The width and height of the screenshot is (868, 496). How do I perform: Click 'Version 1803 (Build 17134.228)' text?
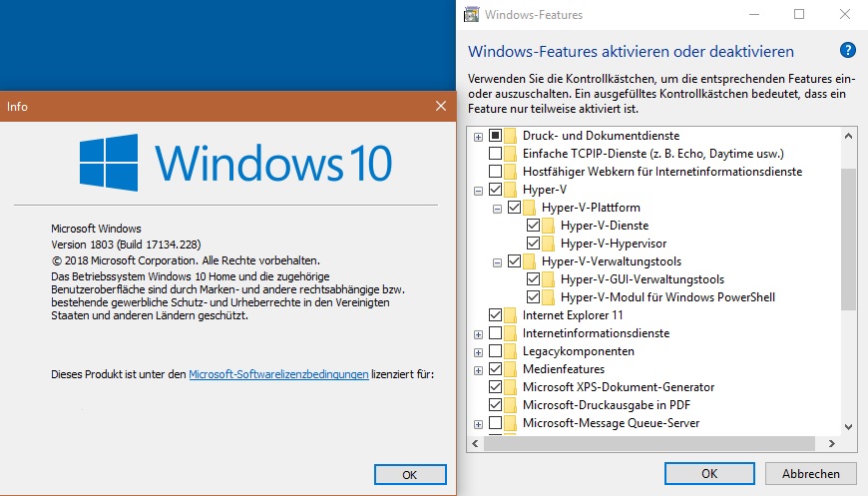126,245
